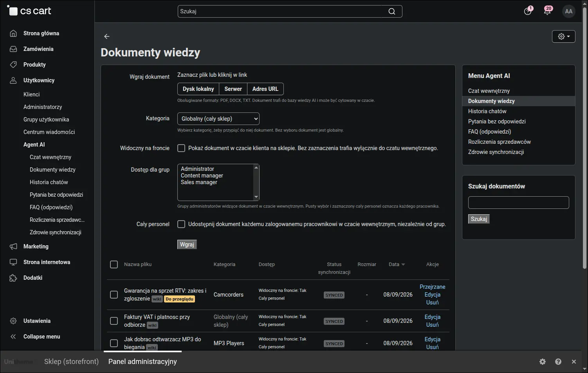
Task: Sort the table by Data column
Action: pyautogui.click(x=397, y=264)
